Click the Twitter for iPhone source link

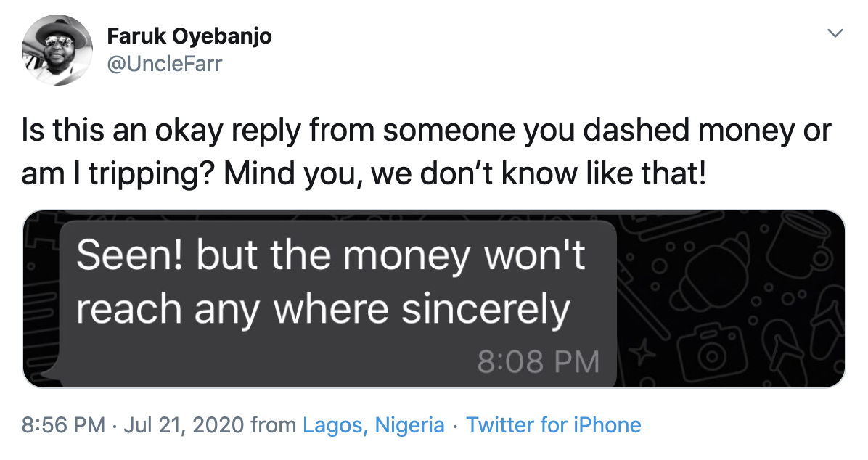click(x=553, y=424)
